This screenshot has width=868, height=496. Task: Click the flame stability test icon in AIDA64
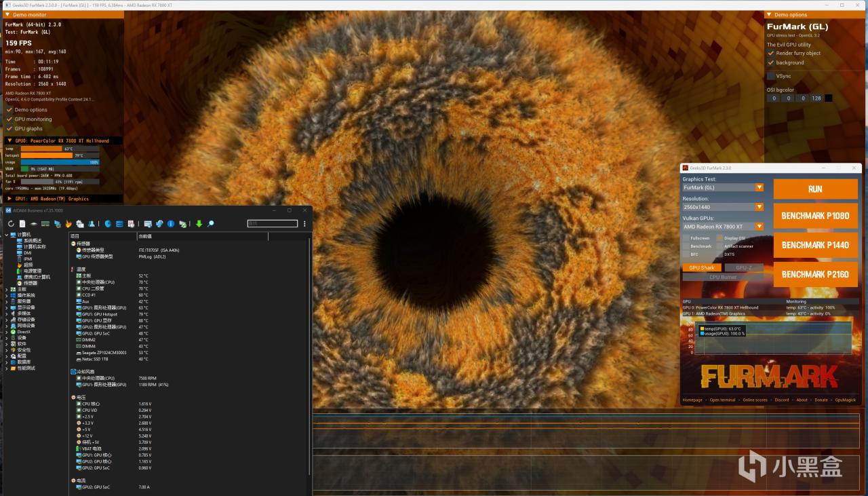(68, 224)
